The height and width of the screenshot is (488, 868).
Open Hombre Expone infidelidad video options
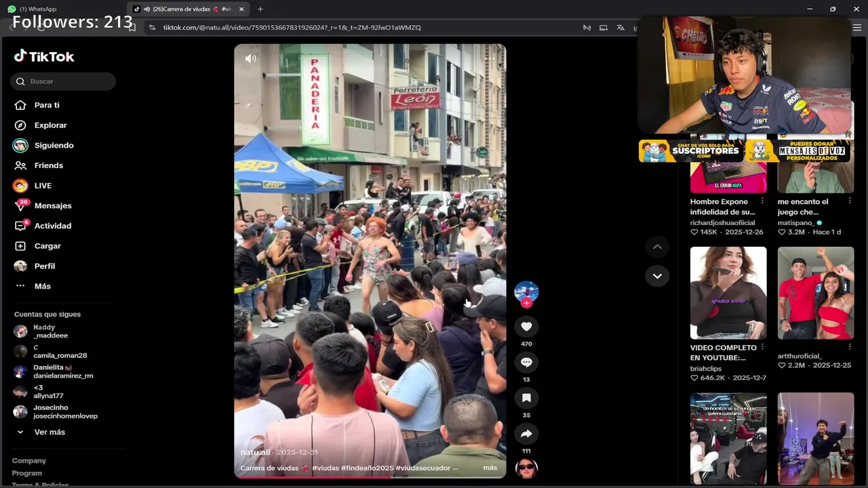(x=762, y=201)
